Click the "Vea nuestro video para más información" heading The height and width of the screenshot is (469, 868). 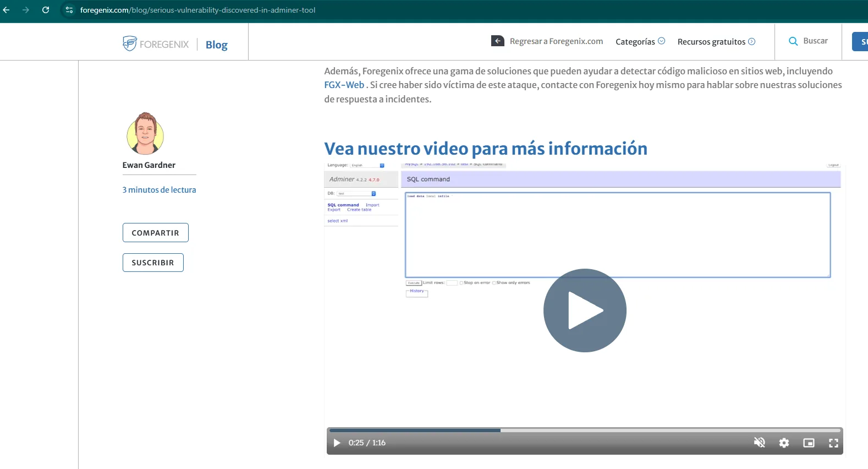(486, 149)
